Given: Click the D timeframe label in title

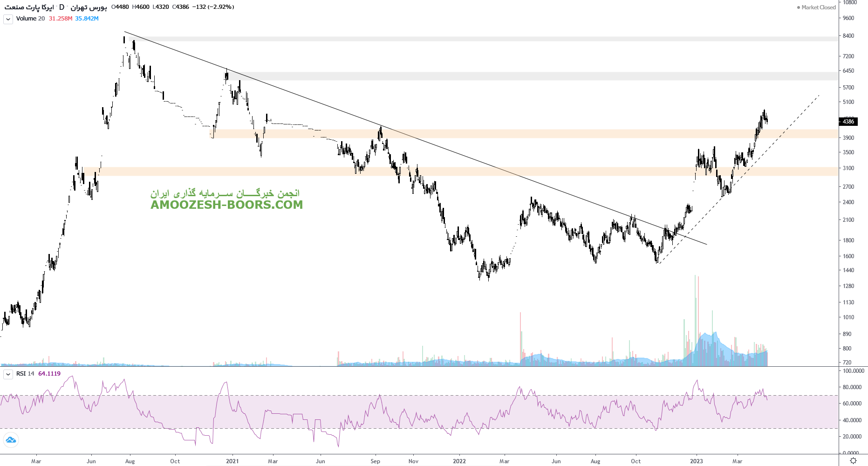Looking at the screenshot, I should coord(62,7).
